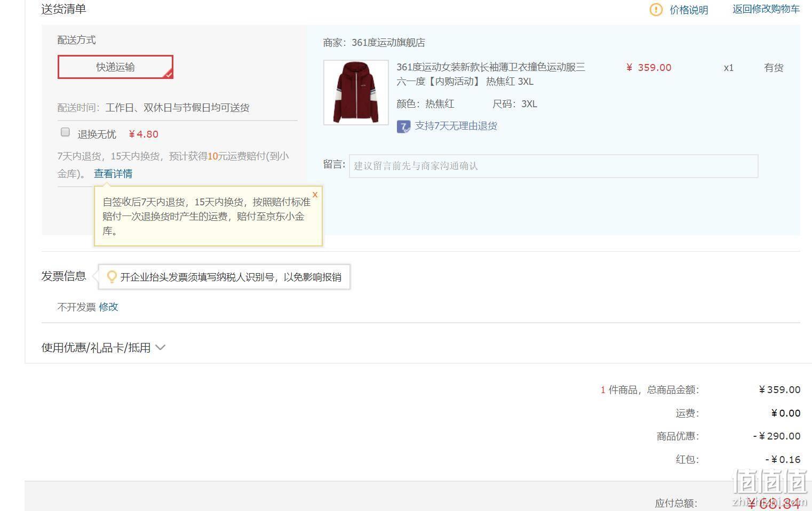Click the 价格说明 link
This screenshot has height=511, width=812.
click(x=689, y=10)
